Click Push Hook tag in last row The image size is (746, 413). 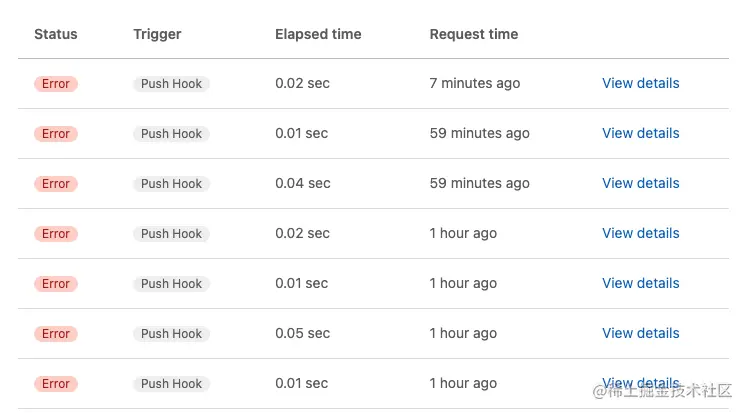(x=171, y=384)
